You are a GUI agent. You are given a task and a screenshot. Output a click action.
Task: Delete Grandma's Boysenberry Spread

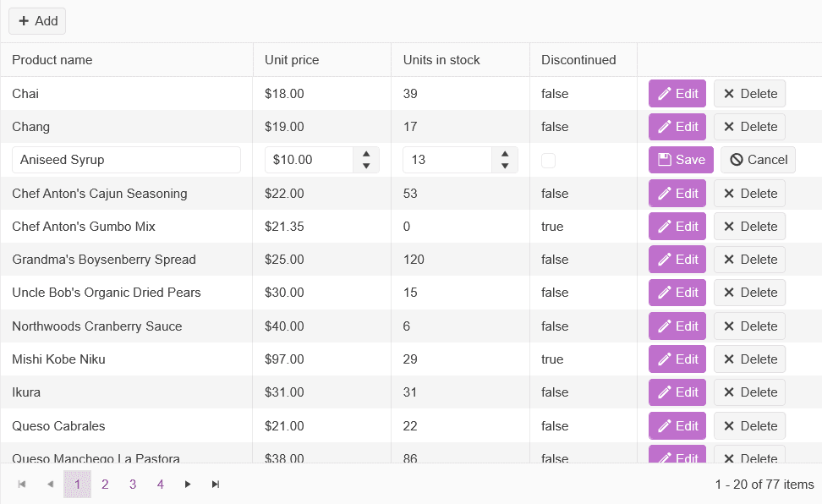click(749, 260)
